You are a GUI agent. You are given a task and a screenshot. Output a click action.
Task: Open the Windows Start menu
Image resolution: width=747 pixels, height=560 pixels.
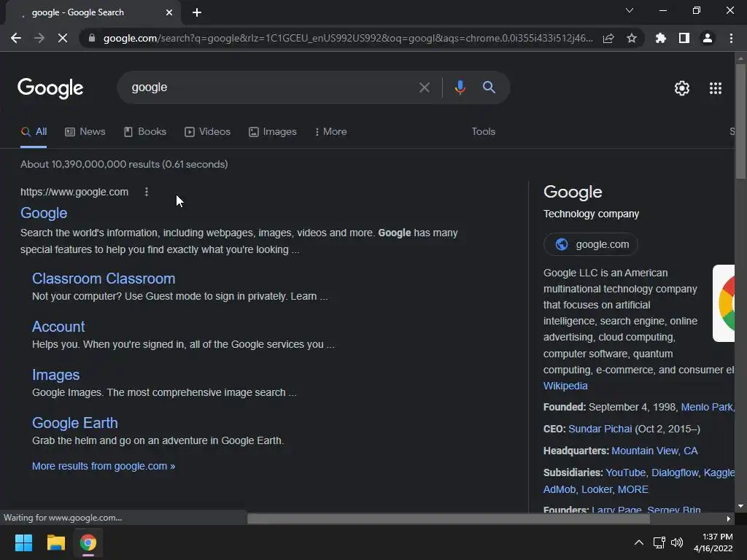[23, 542]
